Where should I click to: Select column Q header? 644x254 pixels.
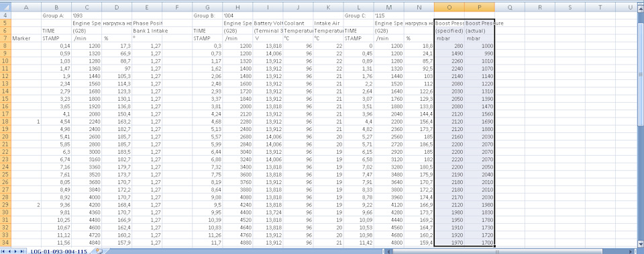[x=510, y=7]
